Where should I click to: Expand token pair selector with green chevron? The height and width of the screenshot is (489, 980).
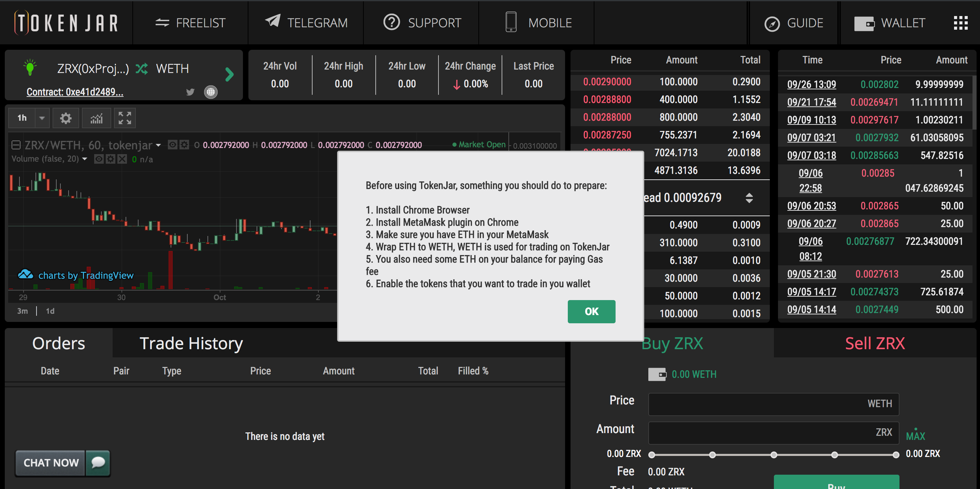(x=229, y=74)
